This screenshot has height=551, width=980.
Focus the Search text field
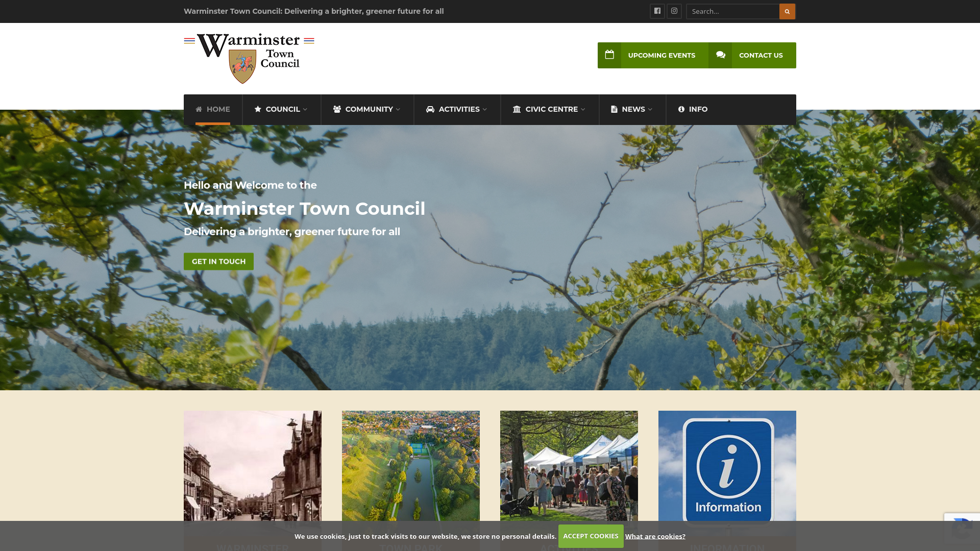point(733,11)
